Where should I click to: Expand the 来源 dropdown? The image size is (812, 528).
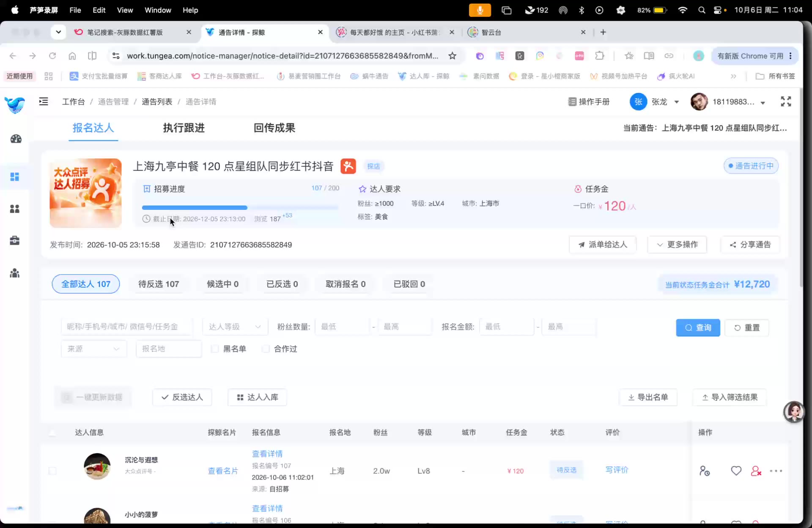[93, 349]
